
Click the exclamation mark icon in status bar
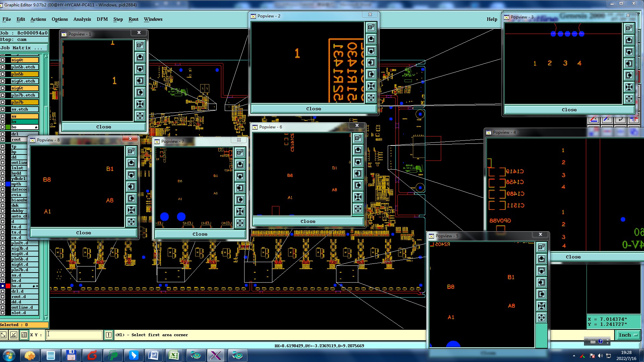(109, 335)
